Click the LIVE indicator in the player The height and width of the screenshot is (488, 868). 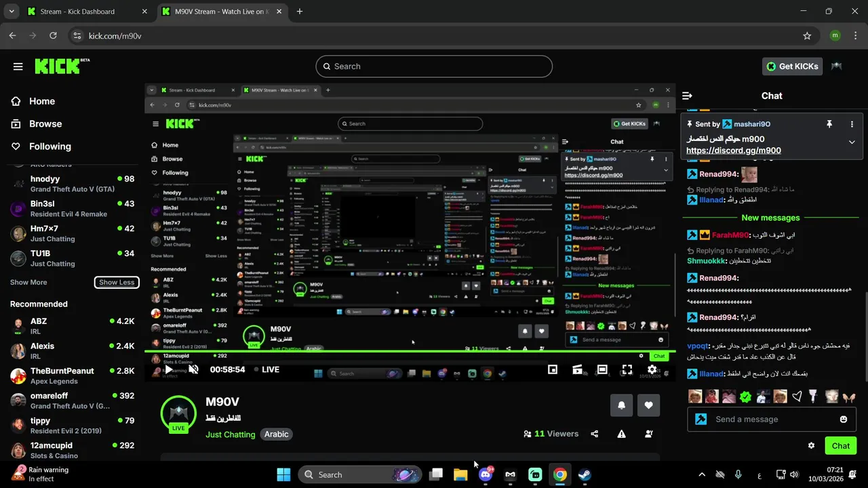[x=267, y=369]
